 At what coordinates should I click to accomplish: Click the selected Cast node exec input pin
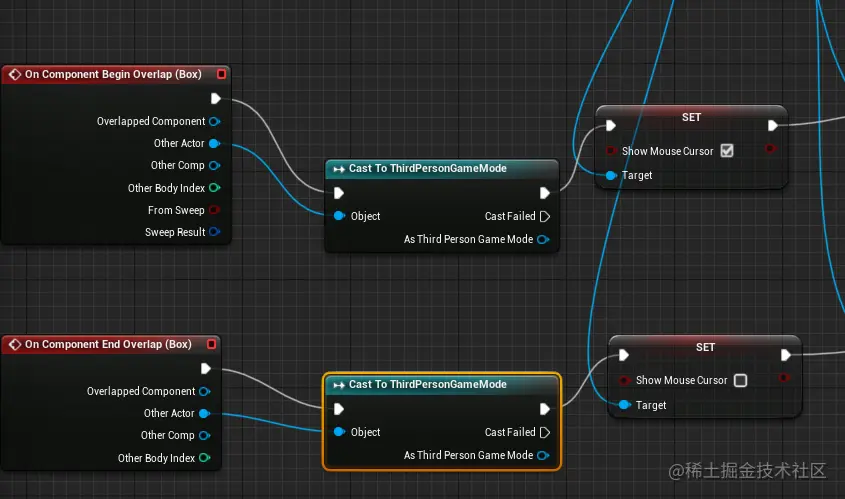[338, 409]
